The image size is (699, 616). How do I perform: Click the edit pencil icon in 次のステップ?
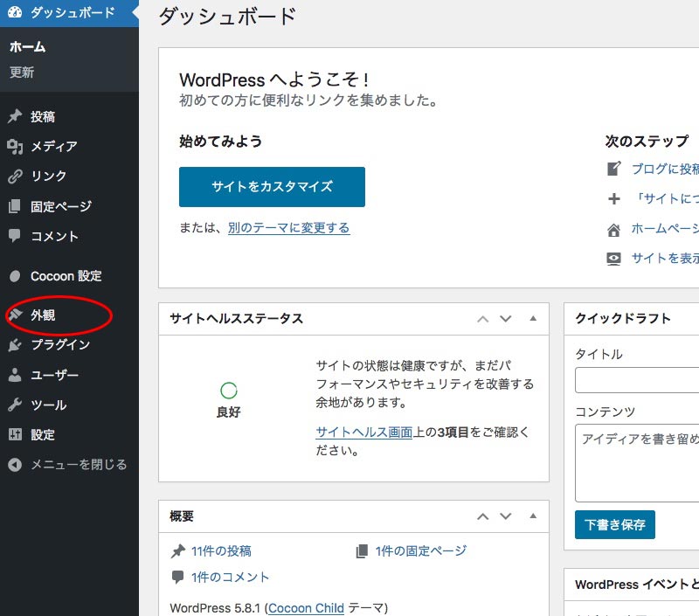point(614,169)
